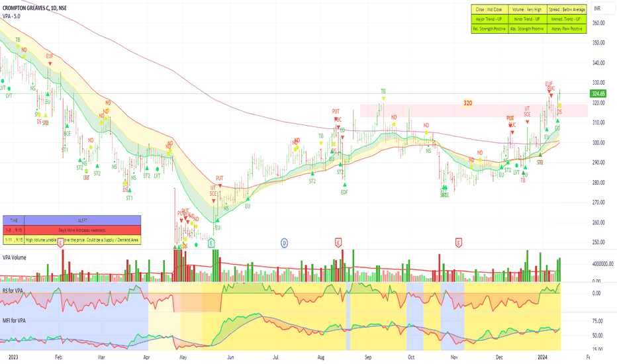Click the 350.00 price axis label
Image resolution: width=617 pixels, height=364 pixels.
(x=598, y=42)
